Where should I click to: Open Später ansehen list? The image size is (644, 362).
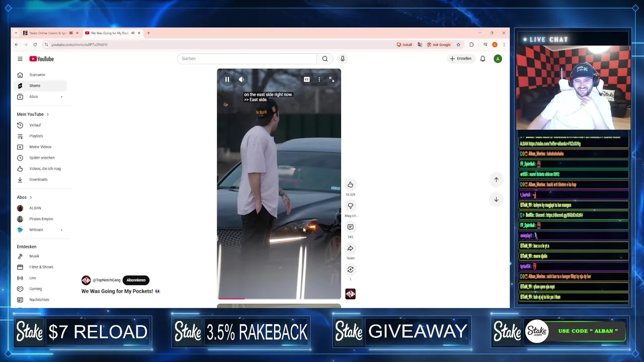click(x=40, y=158)
